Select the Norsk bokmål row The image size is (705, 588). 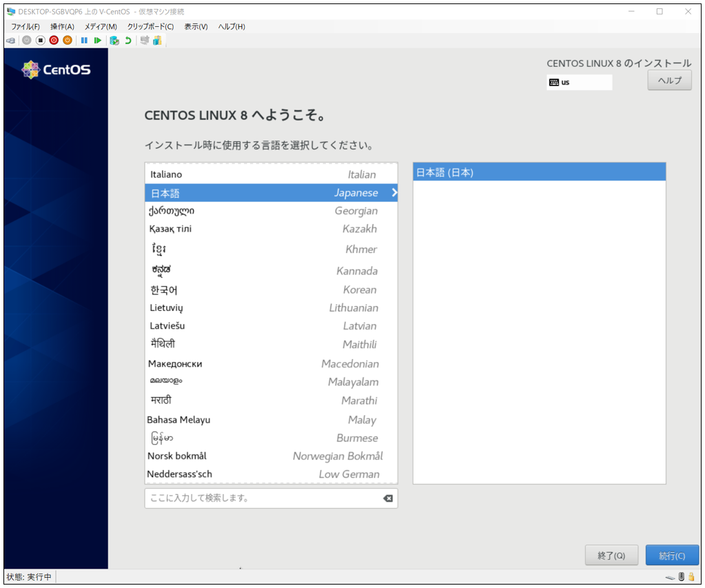(271, 456)
